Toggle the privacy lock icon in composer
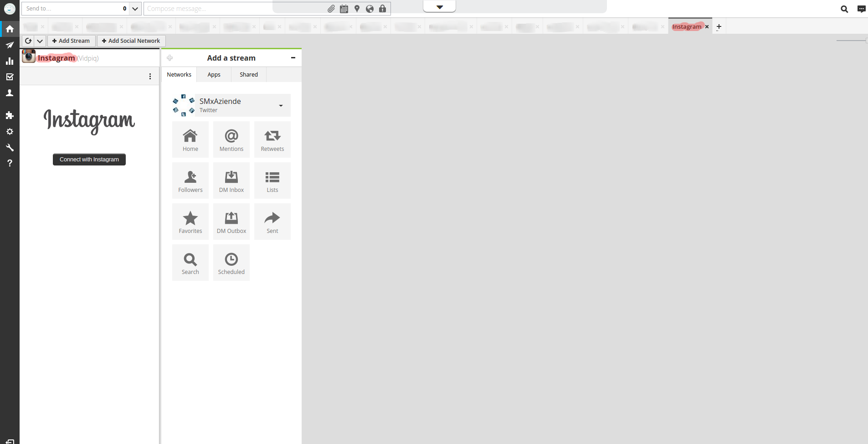 tap(382, 9)
